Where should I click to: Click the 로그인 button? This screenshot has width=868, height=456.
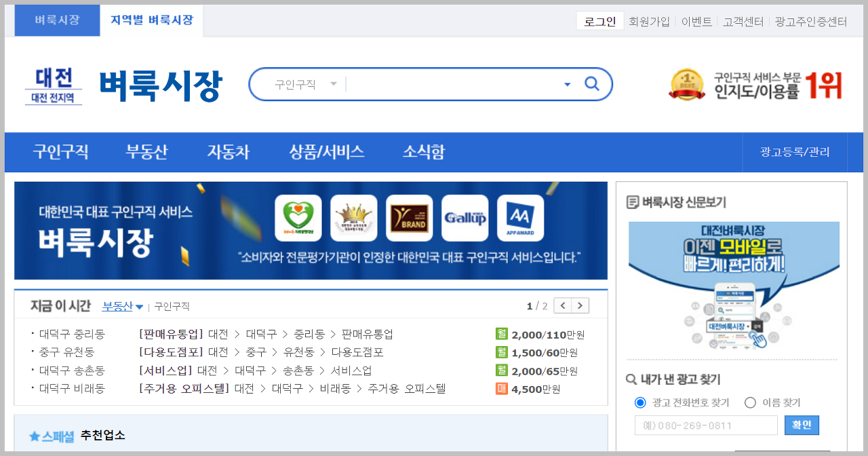(x=600, y=21)
